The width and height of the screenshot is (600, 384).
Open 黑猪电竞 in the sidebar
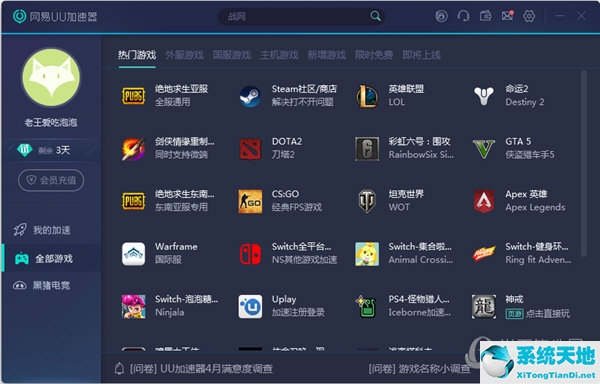51,285
